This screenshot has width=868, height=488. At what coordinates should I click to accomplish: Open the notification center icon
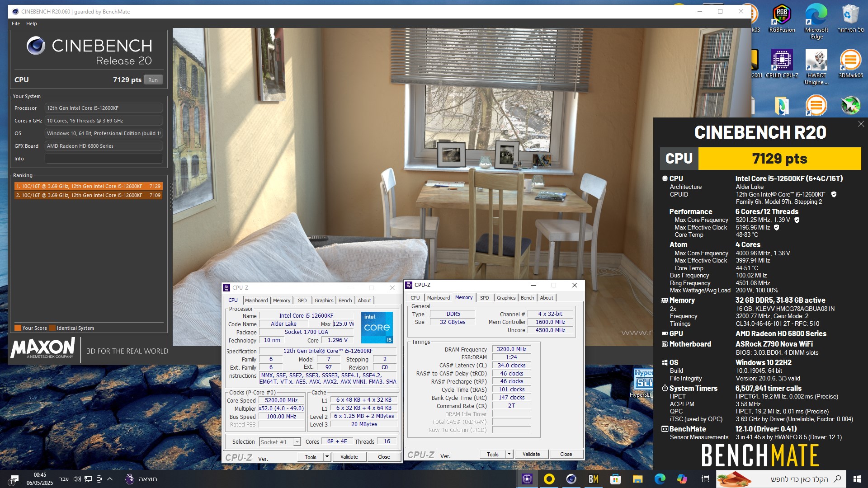coord(14,479)
